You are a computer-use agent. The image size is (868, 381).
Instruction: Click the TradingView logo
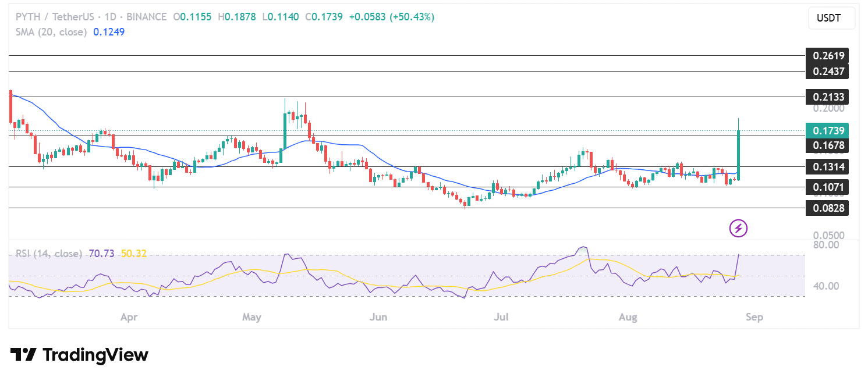pyautogui.click(x=79, y=355)
